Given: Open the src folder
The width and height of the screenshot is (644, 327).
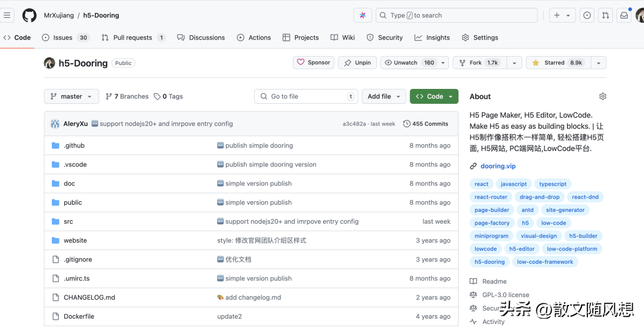Looking at the screenshot, I should [68, 221].
